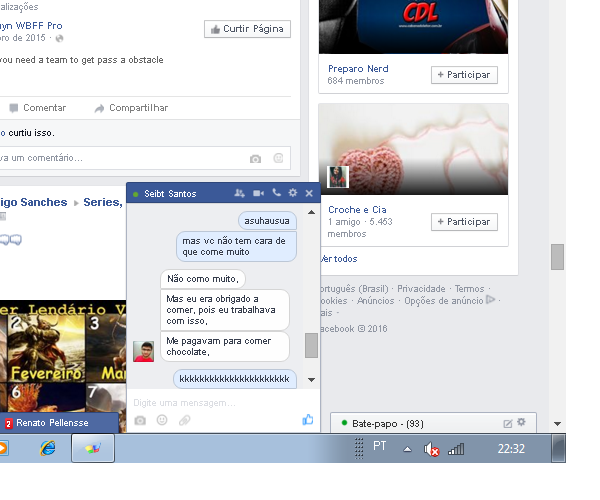This screenshot has width=600, height=500.
Task: Compose a new message from the Bate-papo bar
Action: [507, 423]
